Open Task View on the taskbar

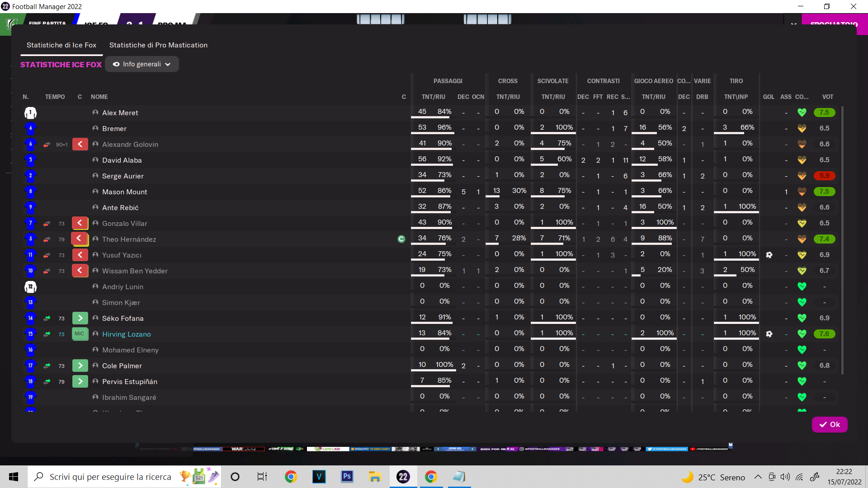click(262, 477)
